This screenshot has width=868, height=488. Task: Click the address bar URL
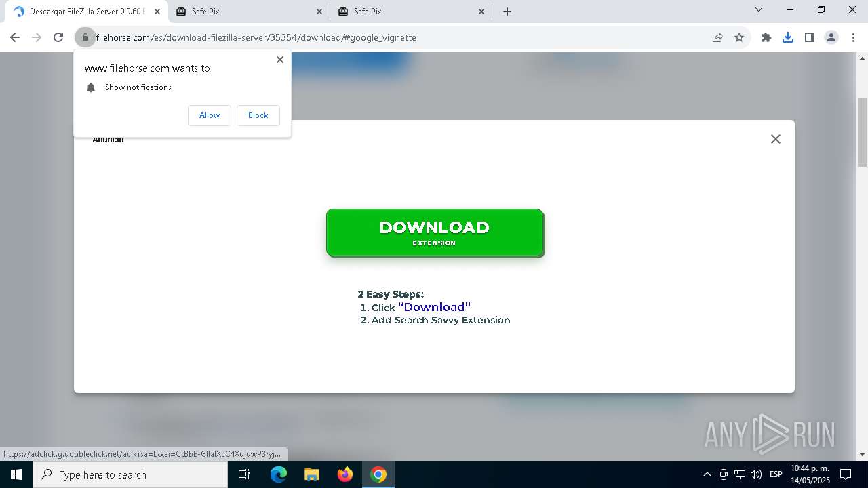pos(256,37)
